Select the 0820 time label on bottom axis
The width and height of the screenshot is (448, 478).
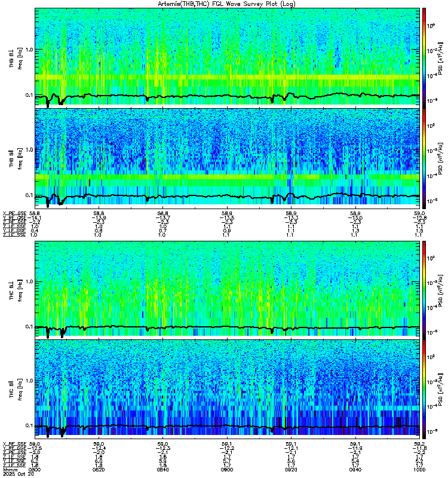click(99, 470)
